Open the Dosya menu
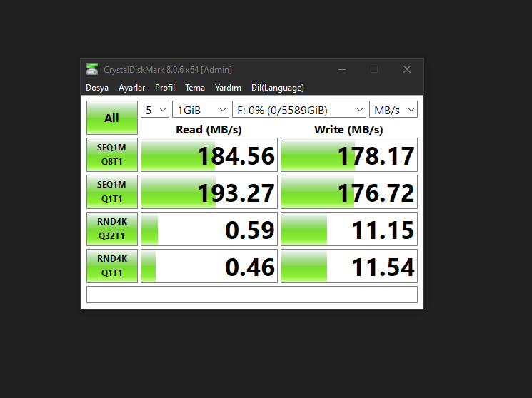This screenshot has height=398, width=532. click(x=97, y=88)
